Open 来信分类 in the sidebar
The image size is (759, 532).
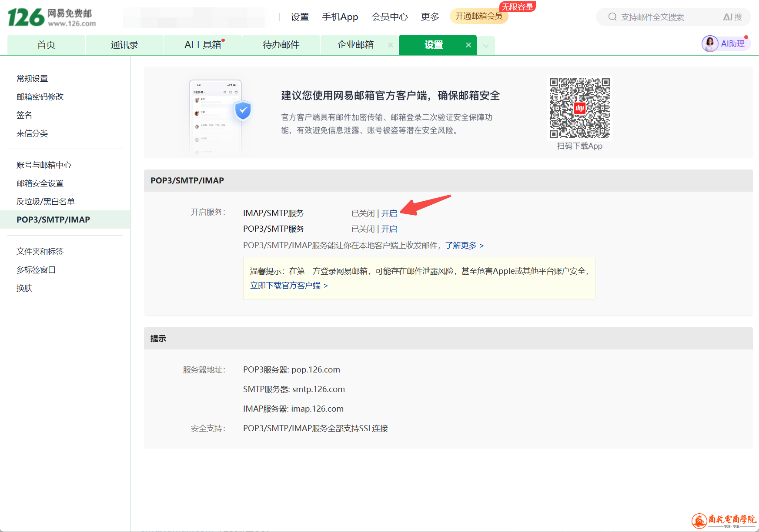pos(32,133)
